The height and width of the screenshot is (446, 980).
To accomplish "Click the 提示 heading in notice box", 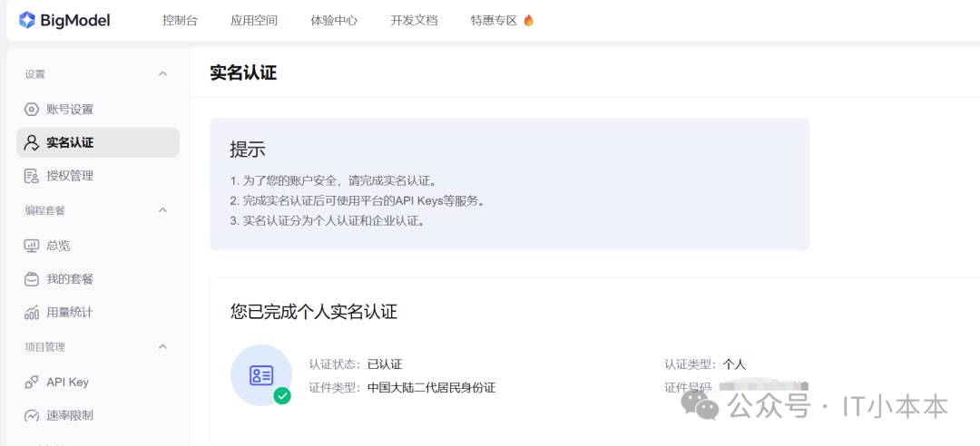I will [x=248, y=150].
